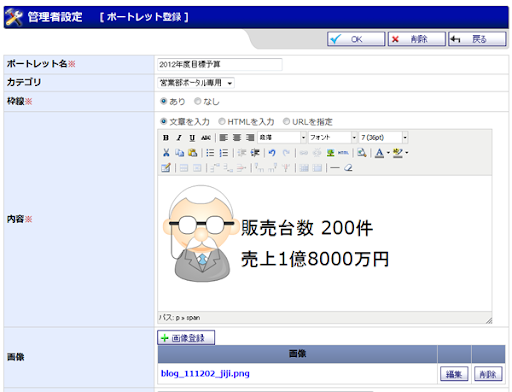Choose the URLを指定 content option
The height and width of the screenshot is (392, 512).
(x=286, y=121)
